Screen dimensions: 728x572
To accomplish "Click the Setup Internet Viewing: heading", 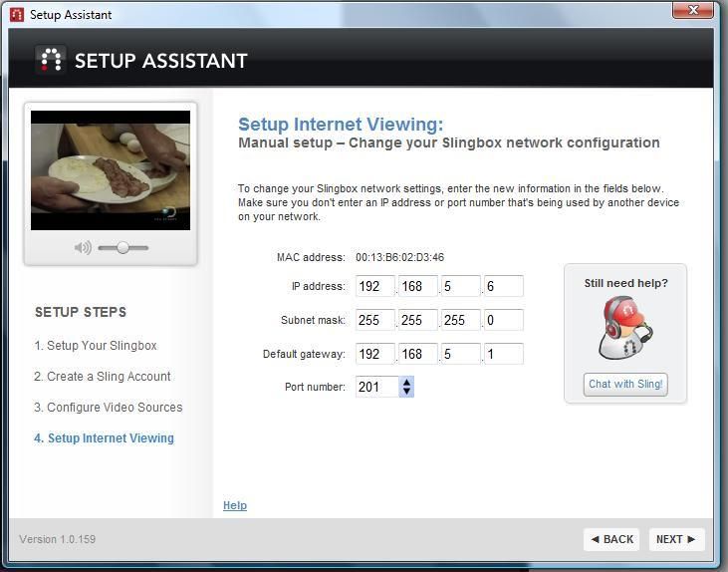I will [341, 124].
